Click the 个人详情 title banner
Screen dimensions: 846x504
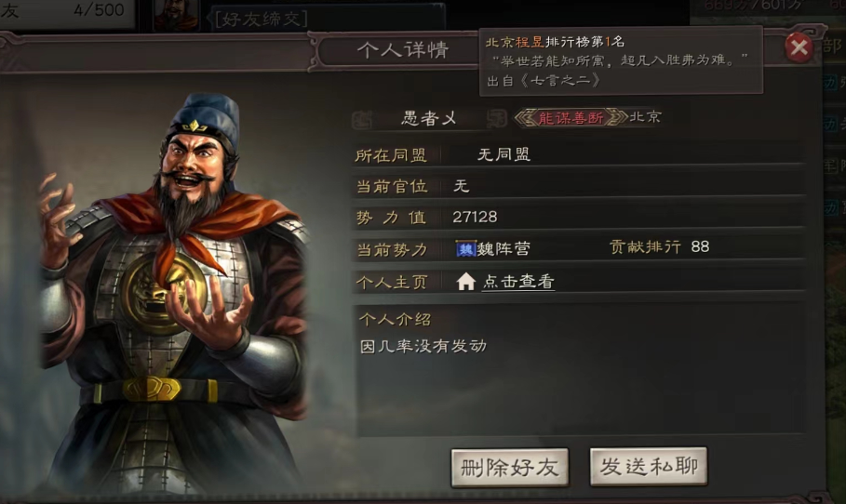click(x=402, y=50)
